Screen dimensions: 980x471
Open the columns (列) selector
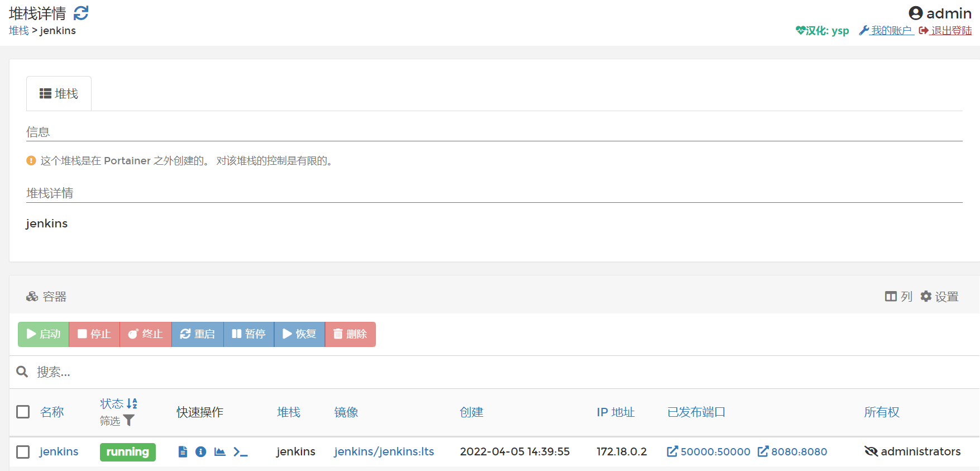(x=898, y=297)
